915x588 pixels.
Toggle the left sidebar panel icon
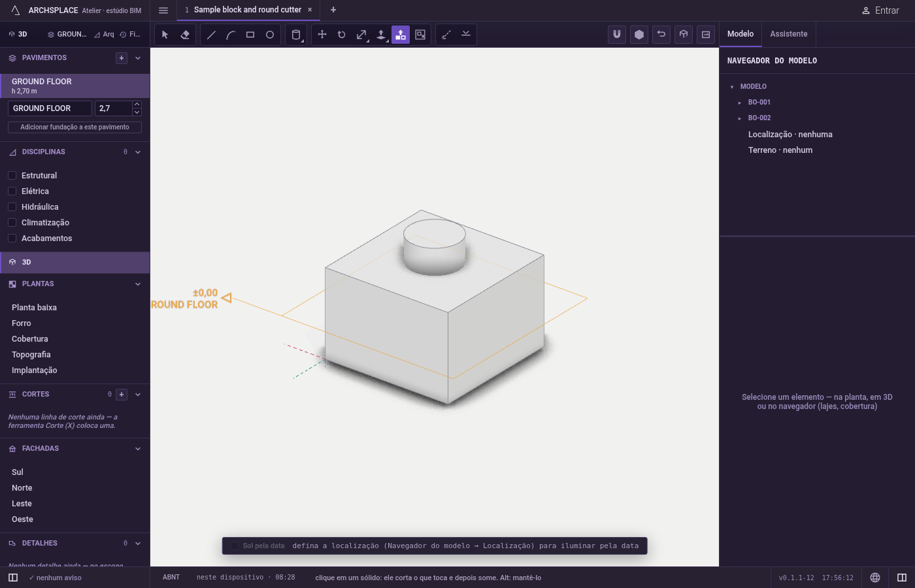click(x=13, y=578)
